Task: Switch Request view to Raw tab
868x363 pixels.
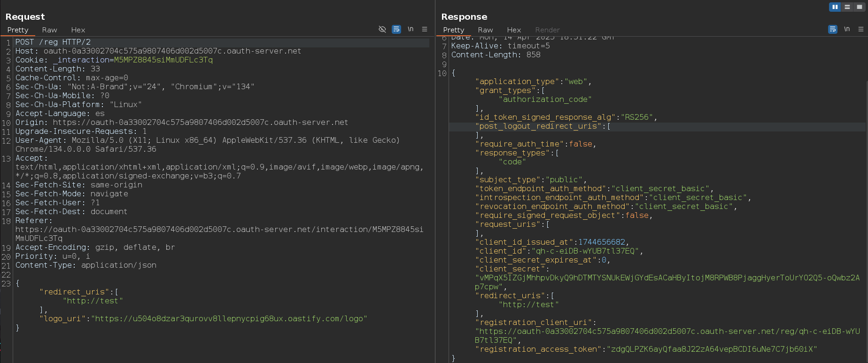Action: (49, 30)
